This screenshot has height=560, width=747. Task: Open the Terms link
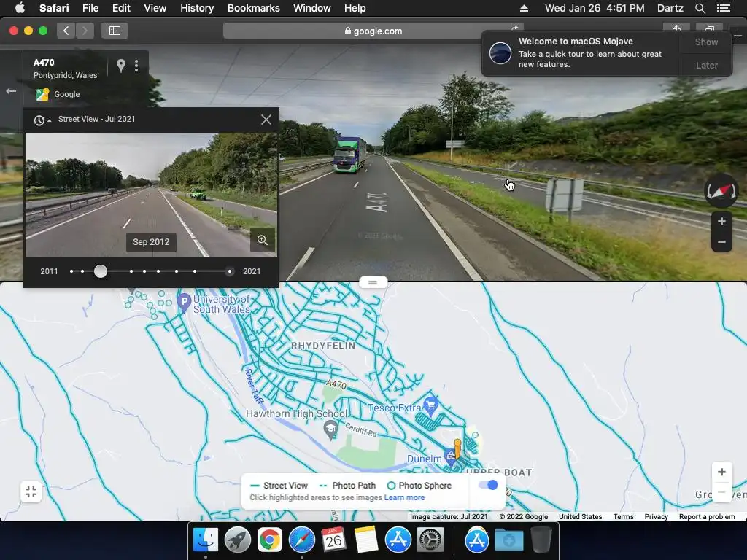(x=623, y=517)
